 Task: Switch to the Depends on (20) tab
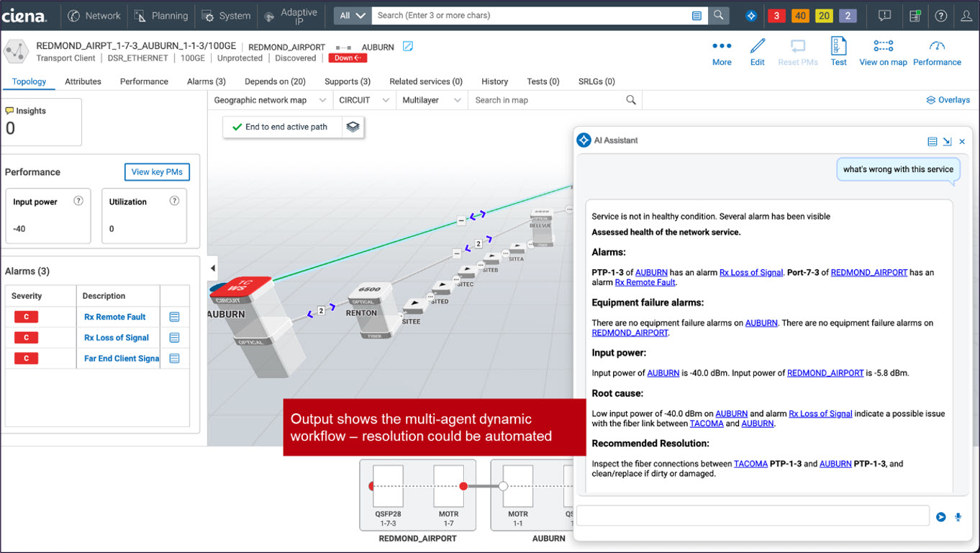tap(275, 81)
